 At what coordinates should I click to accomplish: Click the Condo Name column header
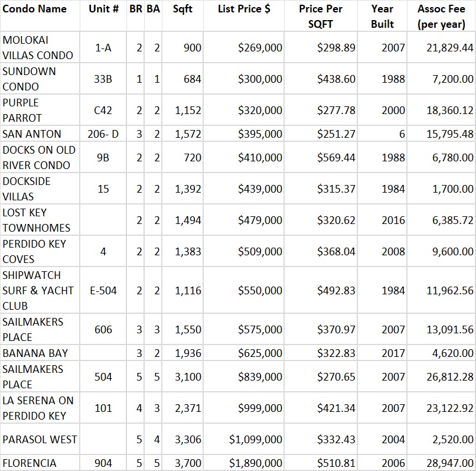pyautogui.click(x=34, y=9)
